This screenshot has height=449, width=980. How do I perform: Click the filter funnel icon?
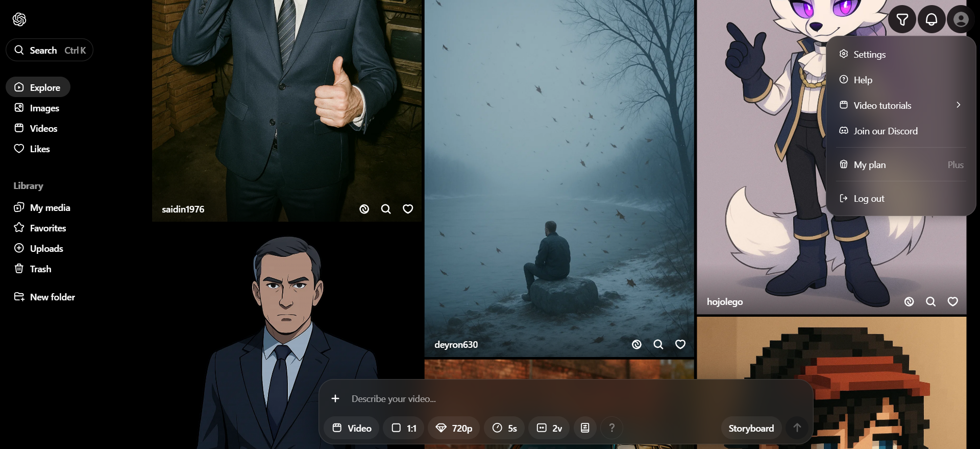pos(902,20)
